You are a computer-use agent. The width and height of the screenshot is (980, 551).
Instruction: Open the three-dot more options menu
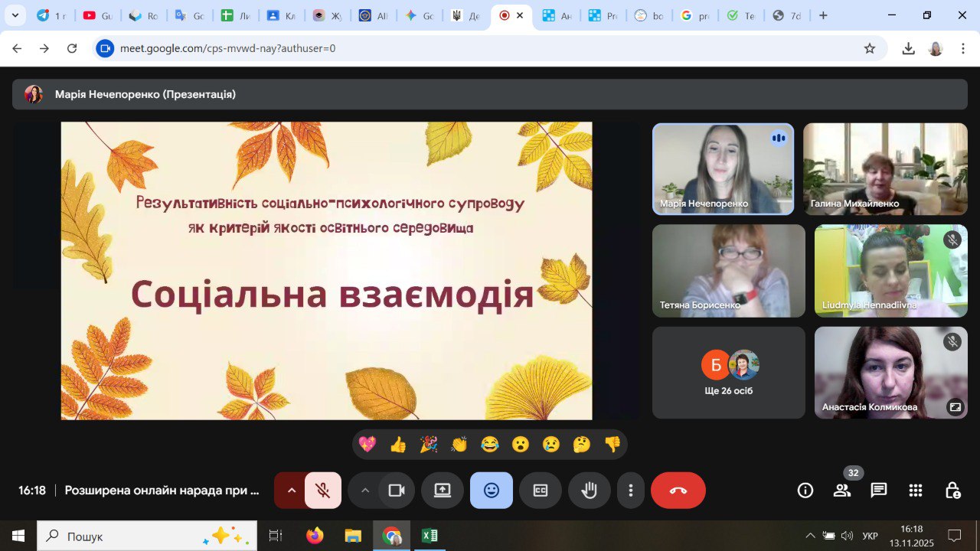[630, 491]
